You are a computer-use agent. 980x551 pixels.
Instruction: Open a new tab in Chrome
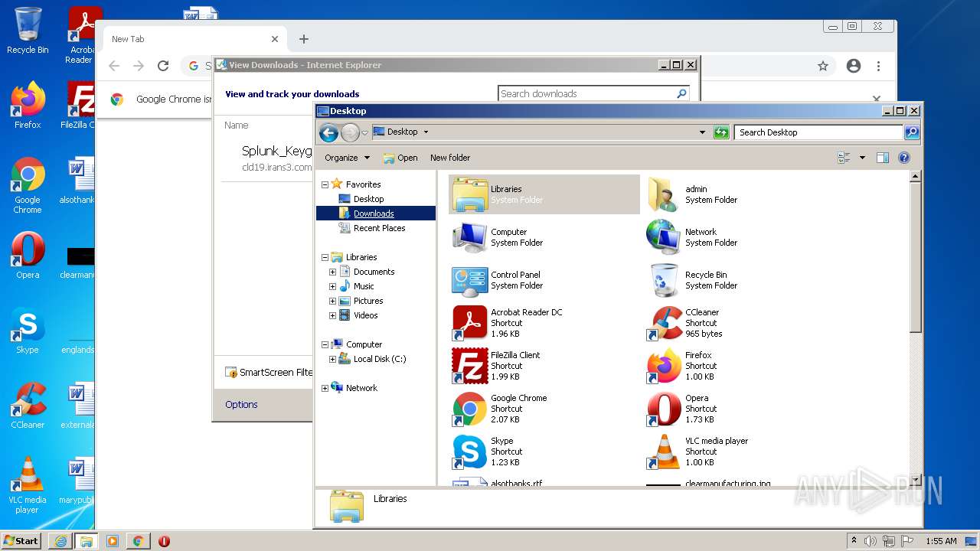304,39
